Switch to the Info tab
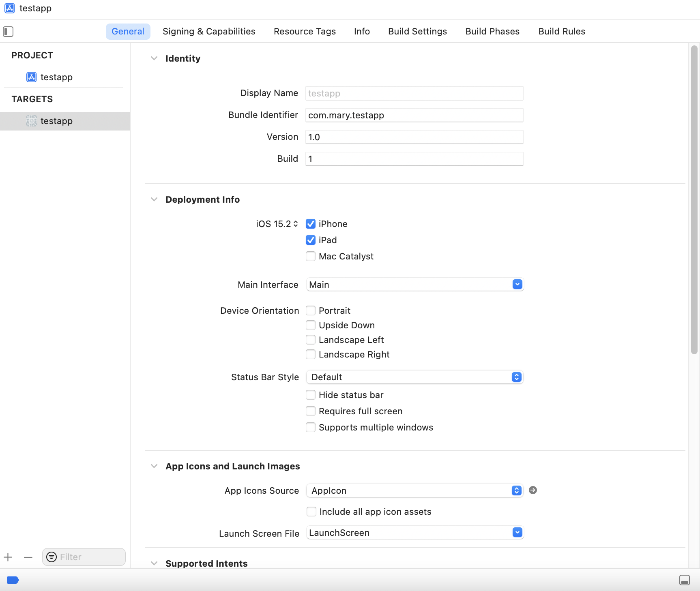This screenshot has width=700, height=591. click(x=362, y=31)
